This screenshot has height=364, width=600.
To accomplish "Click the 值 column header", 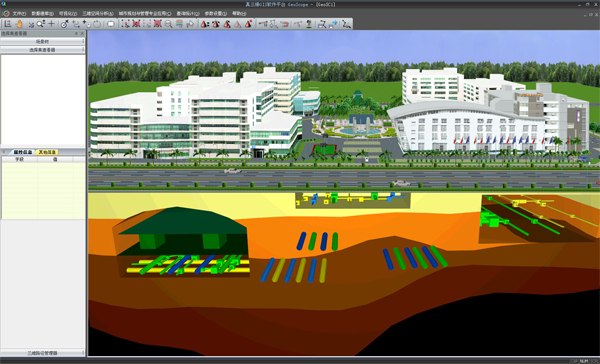I will (x=55, y=159).
